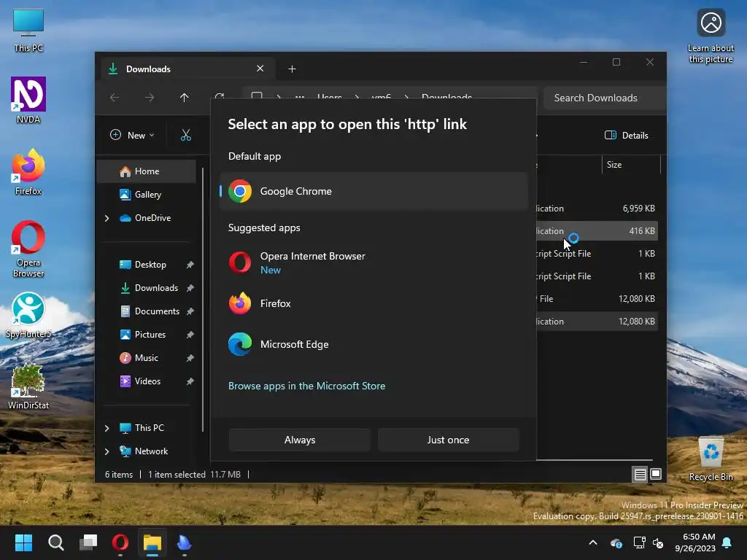The image size is (747, 560).
Task: Choose Google Chrome as the default app
Action: [374, 191]
